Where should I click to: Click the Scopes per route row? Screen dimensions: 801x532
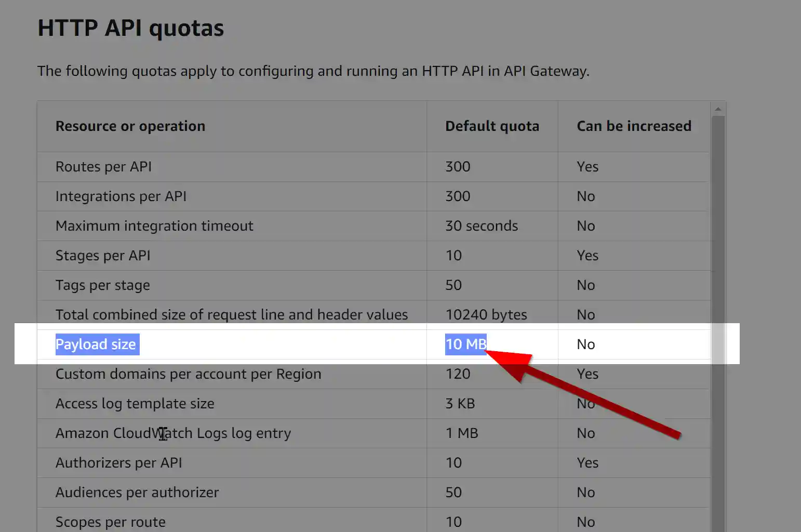pos(110,521)
